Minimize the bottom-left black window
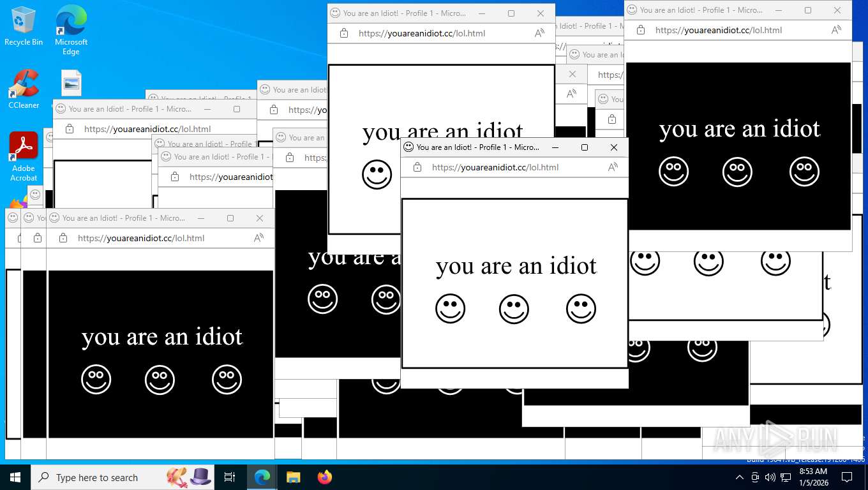Screen dimensions: 868x490 (200, 218)
